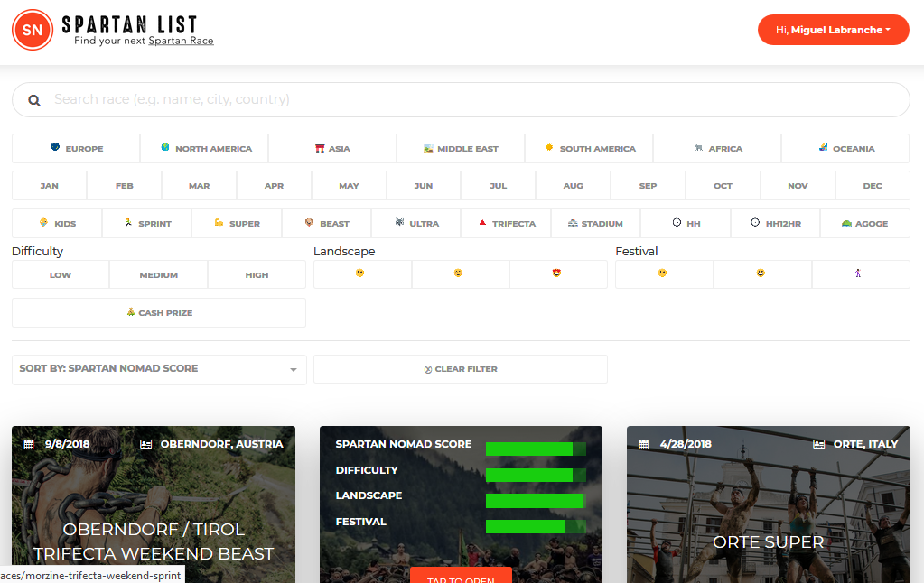The width and height of the screenshot is (924, 583).
Task: Select the Trifecta race type filter
Action: pyautogui.click(x=507, y=224)
